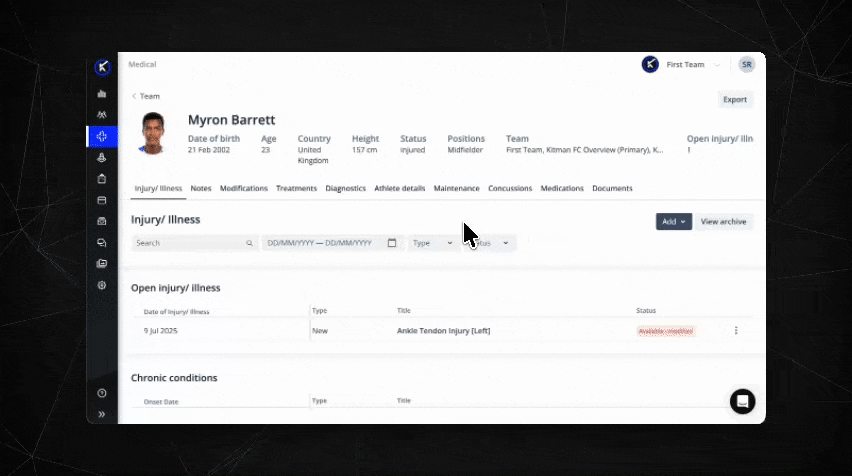
Task: Click the clipboard icon in the sidebar
Action: click(102, 179)
